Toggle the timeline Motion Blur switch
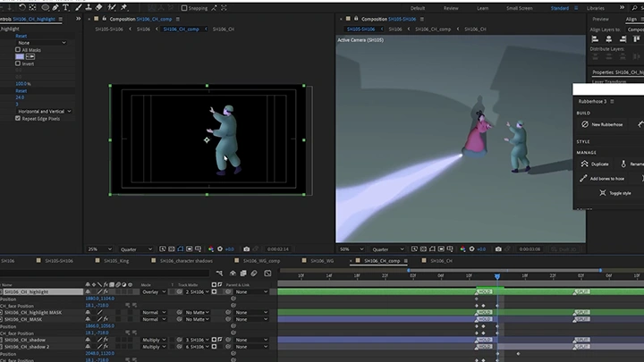 254,274
